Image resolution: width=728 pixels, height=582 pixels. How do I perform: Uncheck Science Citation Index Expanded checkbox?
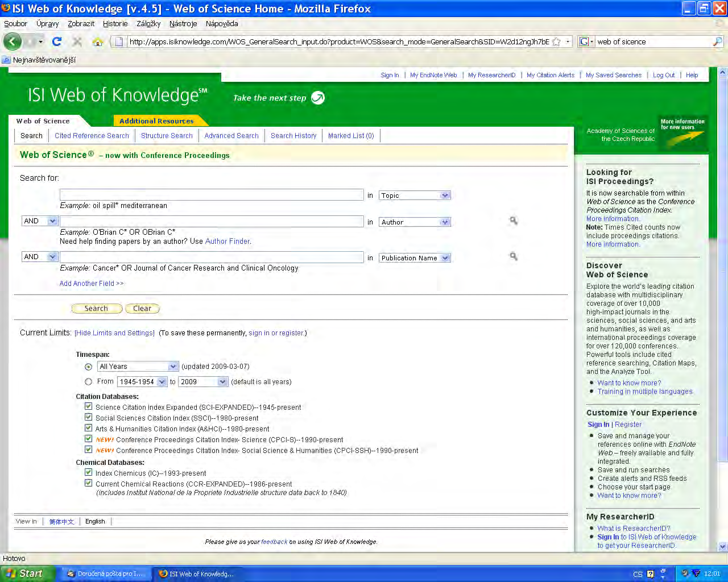coord(88,406)
